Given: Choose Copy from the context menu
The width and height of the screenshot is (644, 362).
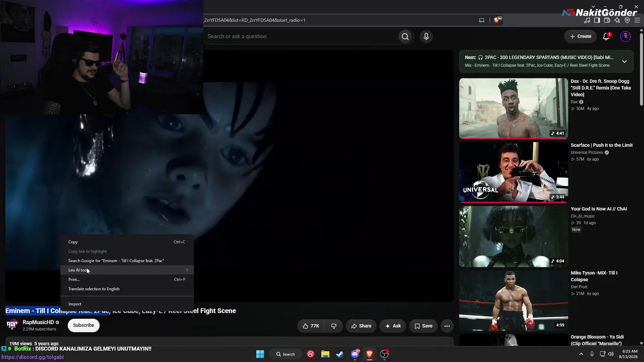Looking at the screenshot, I should click(x=127, y=242).
